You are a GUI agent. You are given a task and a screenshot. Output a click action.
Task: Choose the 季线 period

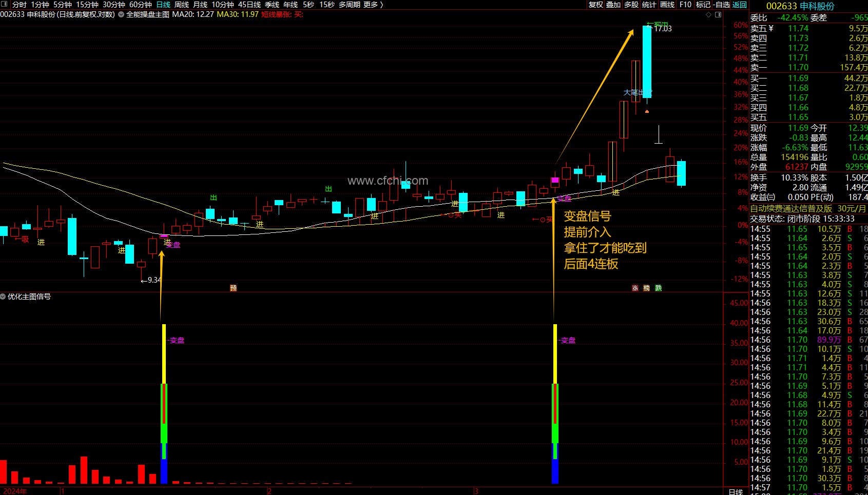(272, 5)
